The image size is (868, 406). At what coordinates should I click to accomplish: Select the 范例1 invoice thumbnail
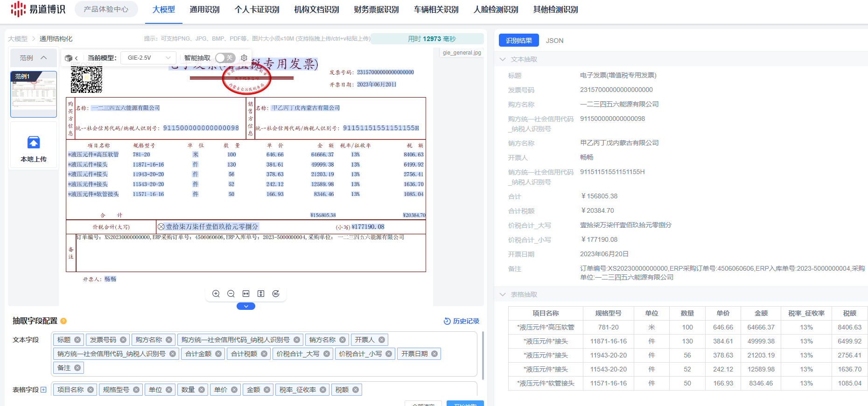(x=34, y=94)
